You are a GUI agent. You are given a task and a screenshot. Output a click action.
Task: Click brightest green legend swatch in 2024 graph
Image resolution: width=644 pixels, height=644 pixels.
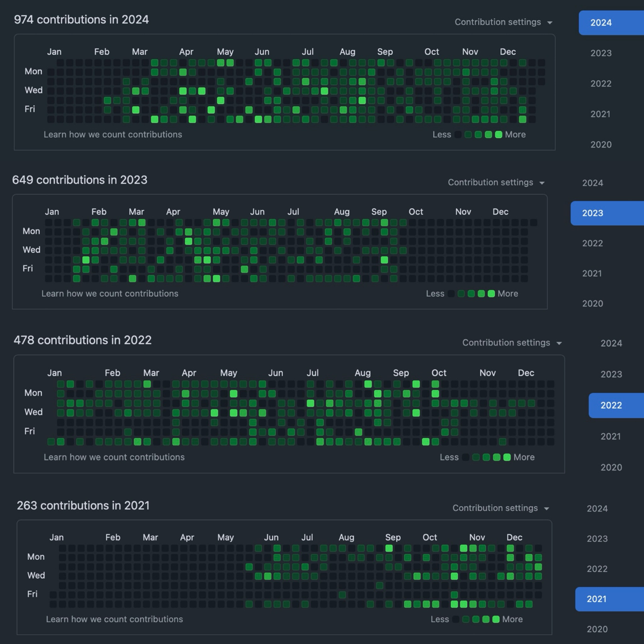pos(499,135)
